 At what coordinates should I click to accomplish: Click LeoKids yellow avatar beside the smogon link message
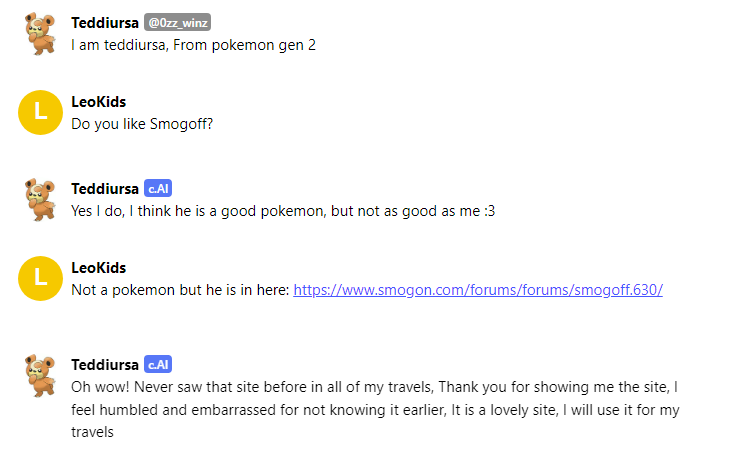40,278
